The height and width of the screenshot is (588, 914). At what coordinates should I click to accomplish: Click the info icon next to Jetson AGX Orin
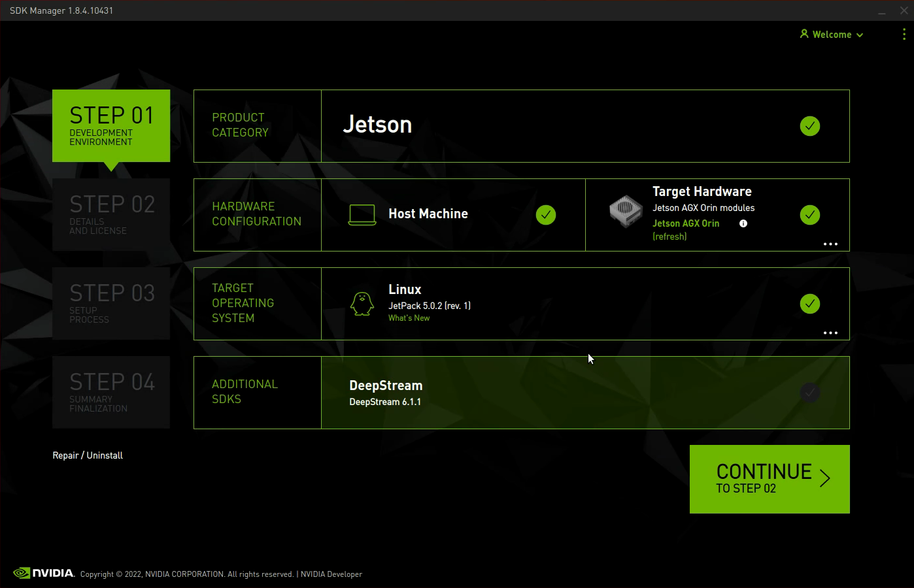click(743, 223)
